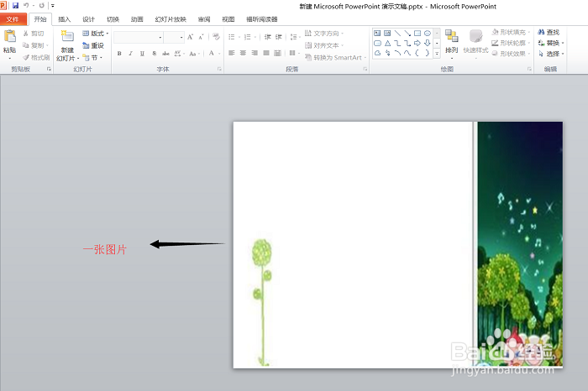This screenshot has height=391, width=588.
Task: Switch to the 审阅 (Review) tab
Action: [x=204, y=19]
